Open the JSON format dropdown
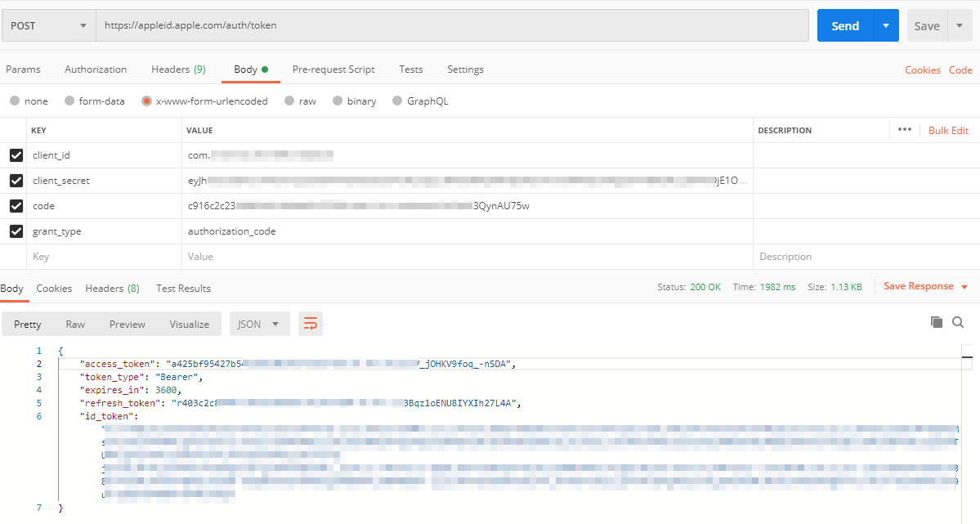 click(259, 324)
